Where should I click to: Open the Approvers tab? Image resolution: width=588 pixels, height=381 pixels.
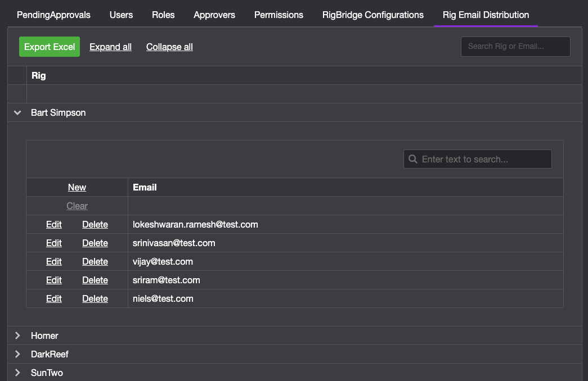(214, 15)
